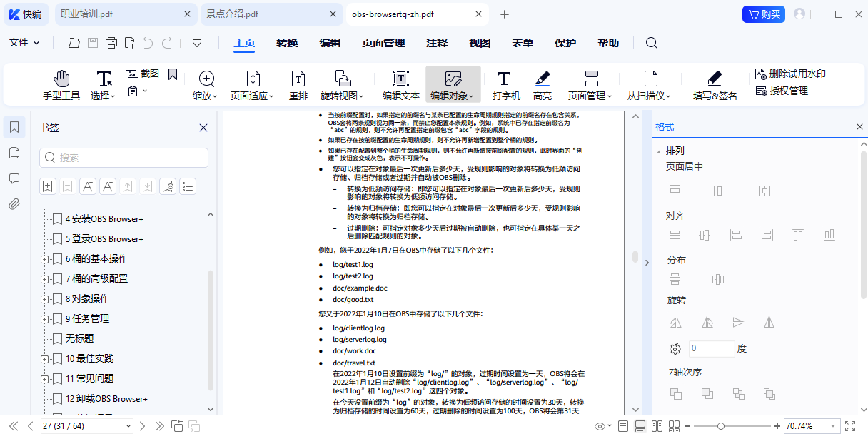Image resolution: width=868 pixels, height=434 pixels.
Task: Expand the 9 任务管理 bookmark
Action: point(44,319)
